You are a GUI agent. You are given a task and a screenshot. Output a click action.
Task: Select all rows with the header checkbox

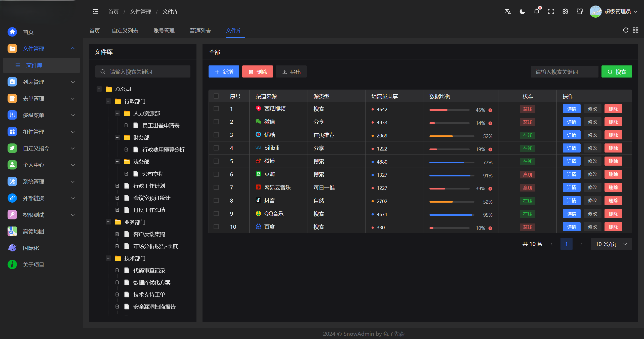point(216,96)
